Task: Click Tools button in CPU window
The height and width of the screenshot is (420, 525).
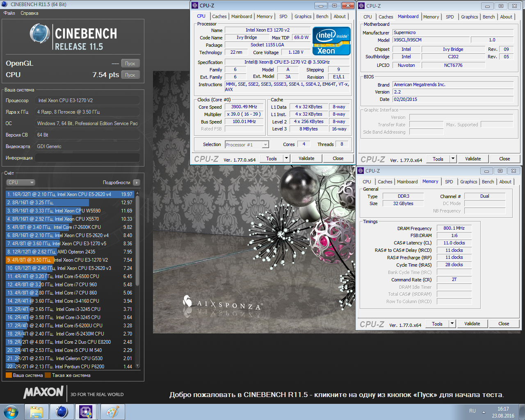Action: pos(272,158)
